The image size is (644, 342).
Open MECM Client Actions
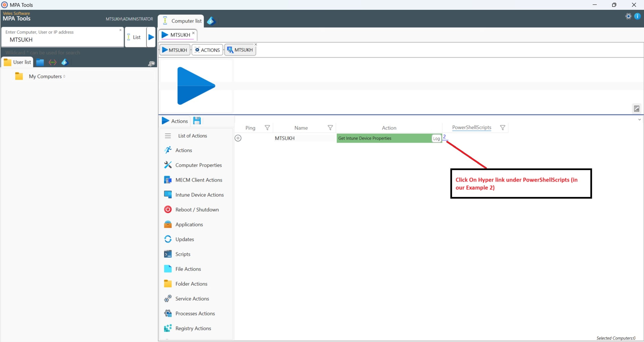[x=193, y=180]
